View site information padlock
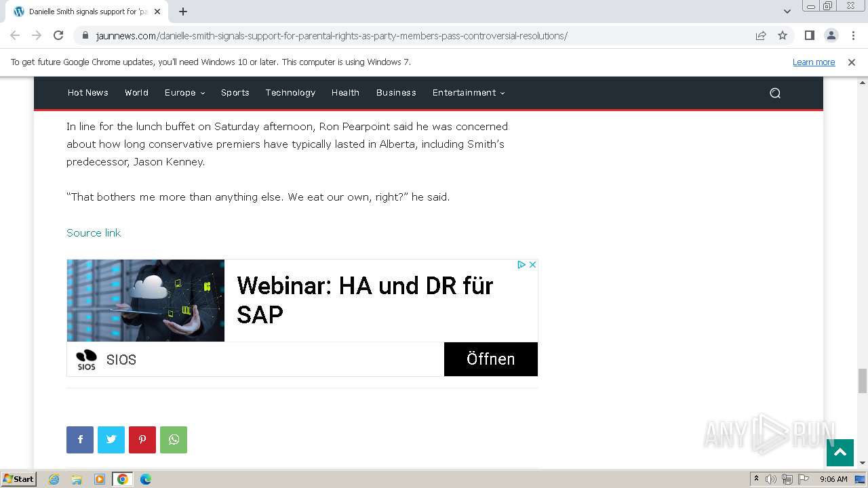 pos(85,35)
